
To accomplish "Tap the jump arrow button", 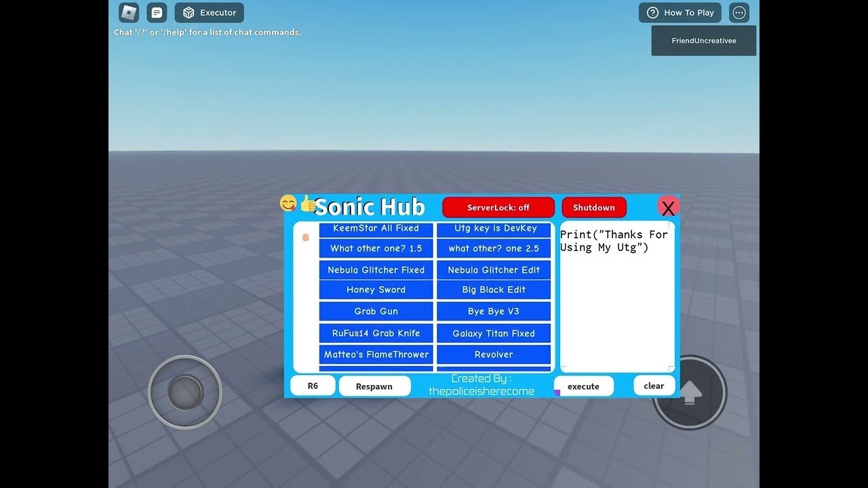I will point(690,392).
